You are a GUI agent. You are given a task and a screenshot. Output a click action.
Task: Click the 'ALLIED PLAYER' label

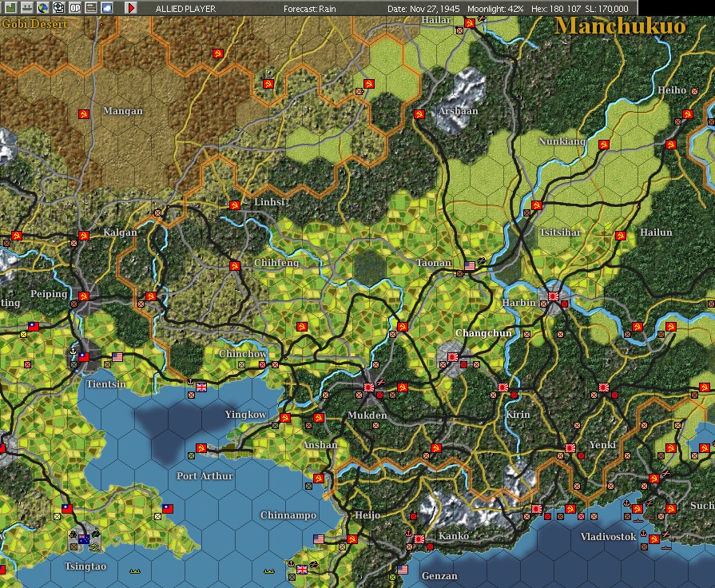[185, 9]
